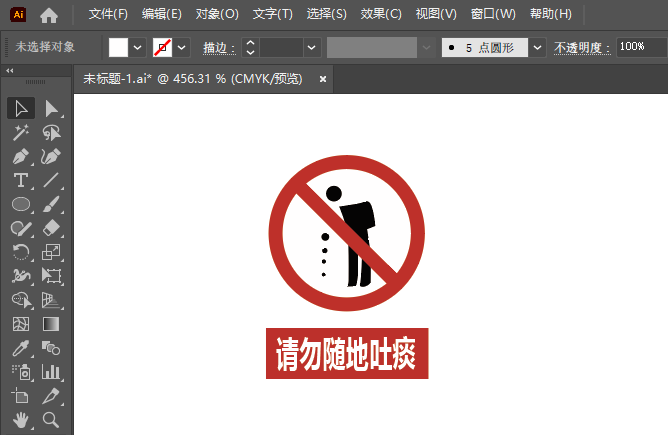Open the 视图(V) menu

tap(436, 14)
